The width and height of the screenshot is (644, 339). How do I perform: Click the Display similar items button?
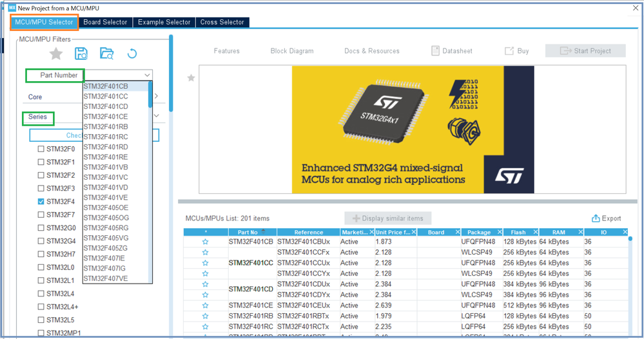[x=387, y=218]
